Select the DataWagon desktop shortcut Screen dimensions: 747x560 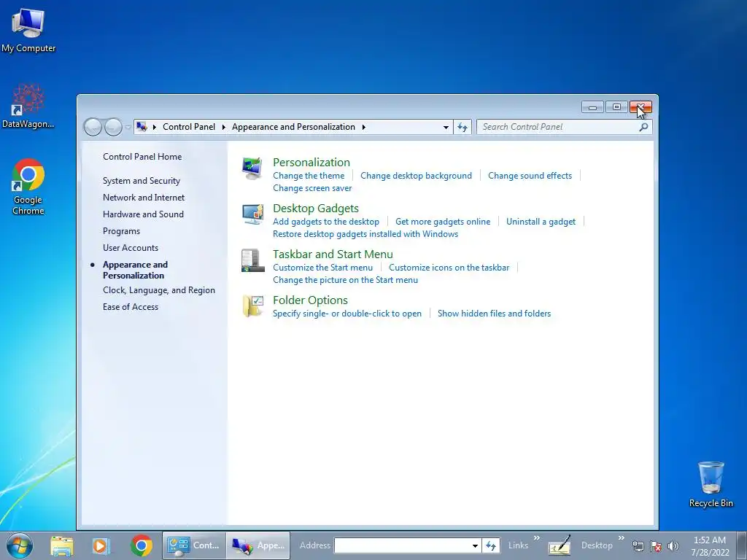28,106
